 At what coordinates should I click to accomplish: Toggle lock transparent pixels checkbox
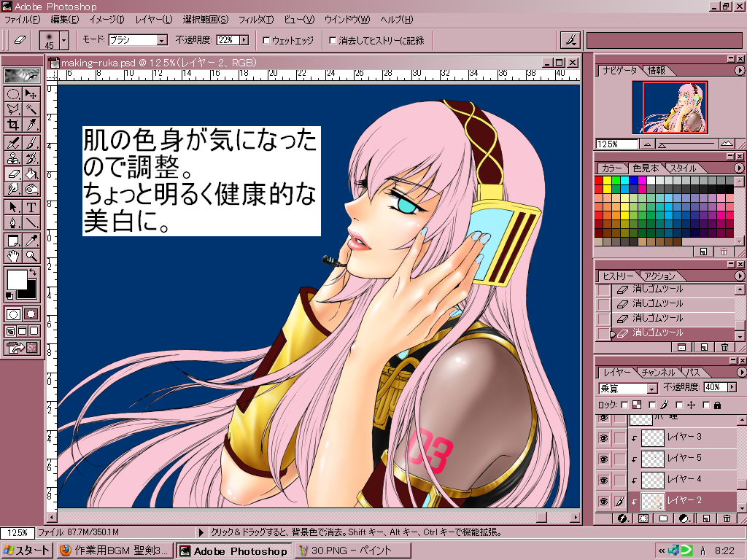click(624, 405)
